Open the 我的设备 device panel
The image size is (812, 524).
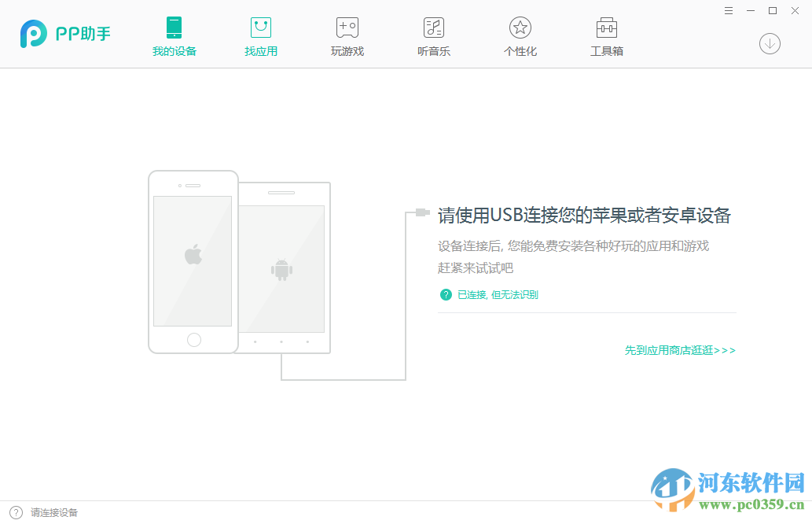click(x=174, y=35)
